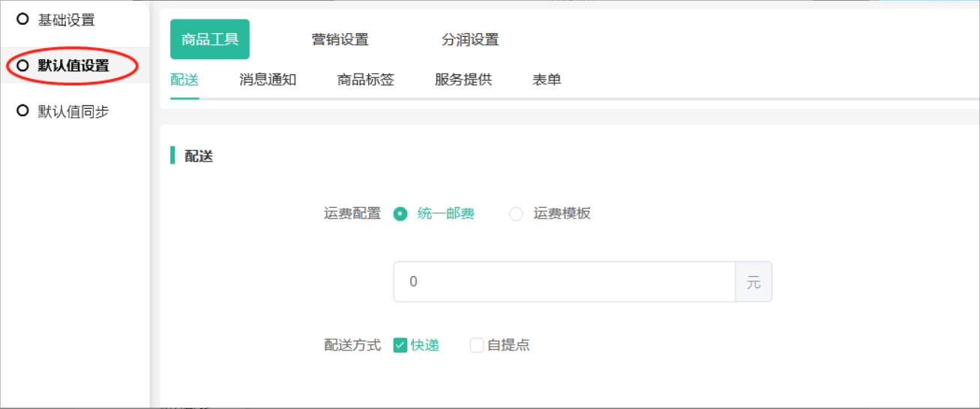Choose the 运费模板 radio option

(x=516, y=214)
